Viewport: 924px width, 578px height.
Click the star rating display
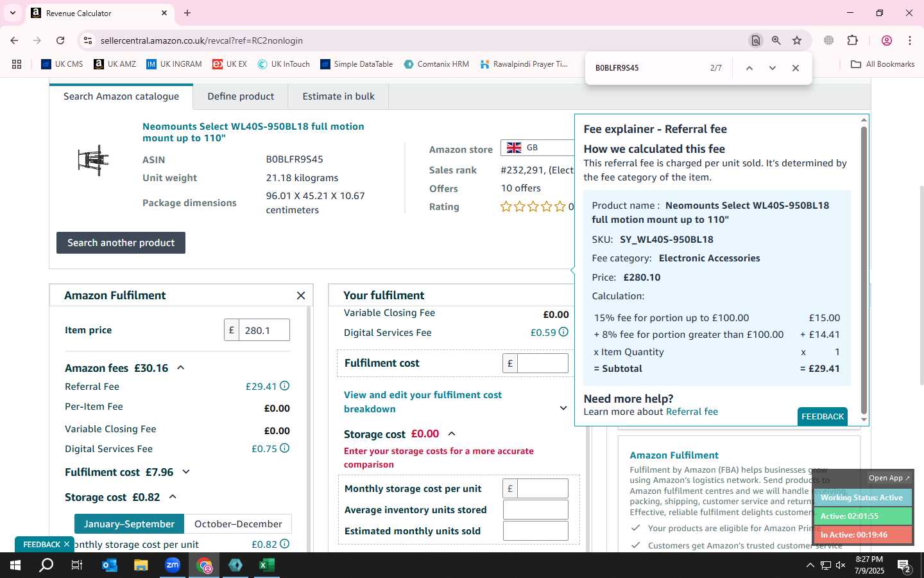pos(533,207)
